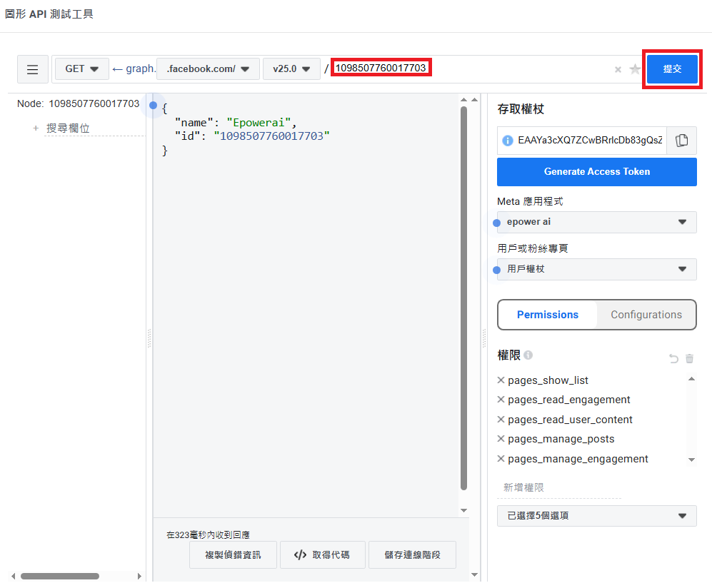Viewport: 712px width, 588px height.
Task: Open the v25.0 API version dropdown
Action: (x=291, y=69)
